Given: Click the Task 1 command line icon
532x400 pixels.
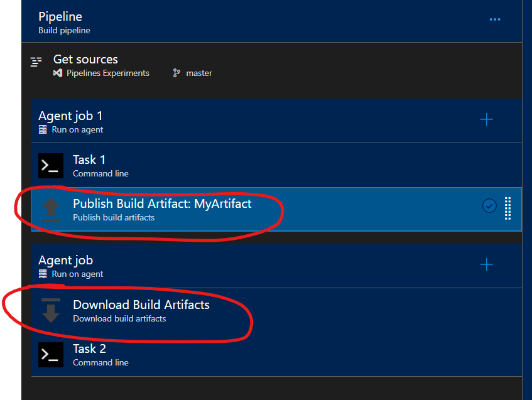Looking at the screenshot, I should pos(51,166).
